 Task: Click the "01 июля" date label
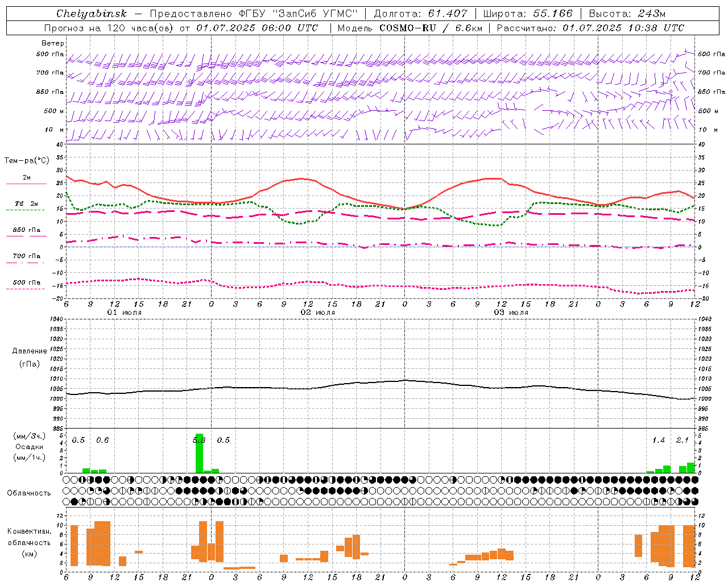point(125,313)
